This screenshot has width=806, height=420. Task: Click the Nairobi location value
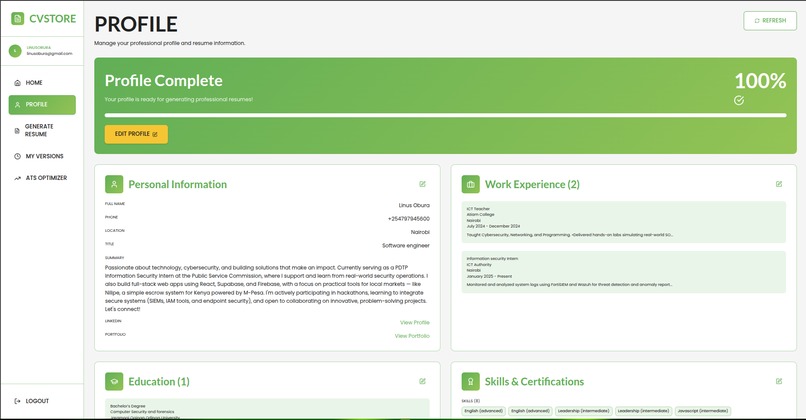pos(420,232)
